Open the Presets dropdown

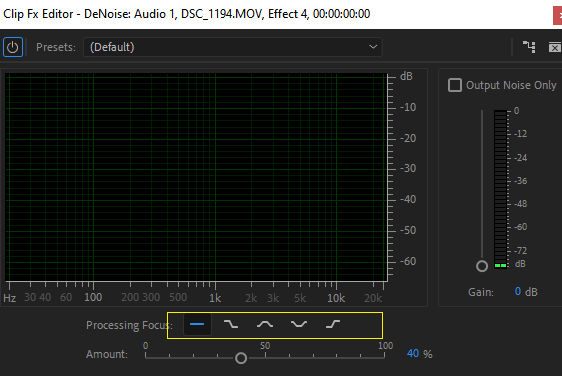233,47
